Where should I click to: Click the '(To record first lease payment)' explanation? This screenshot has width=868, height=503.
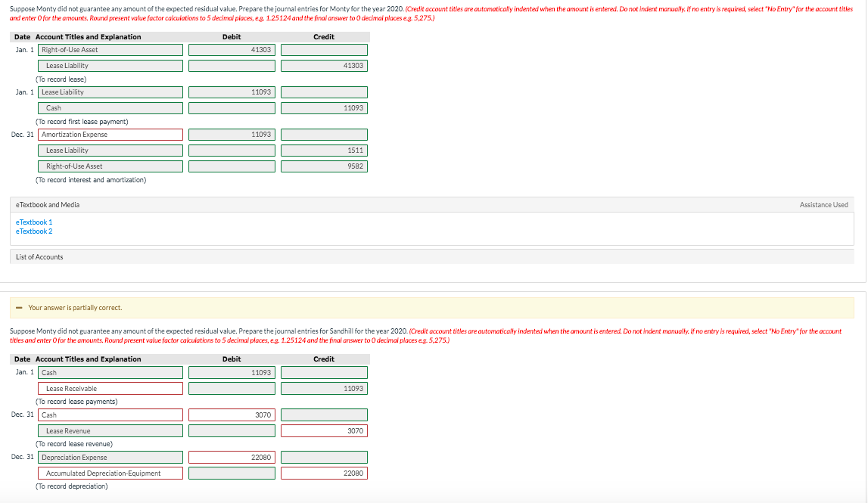coord(82,122)
